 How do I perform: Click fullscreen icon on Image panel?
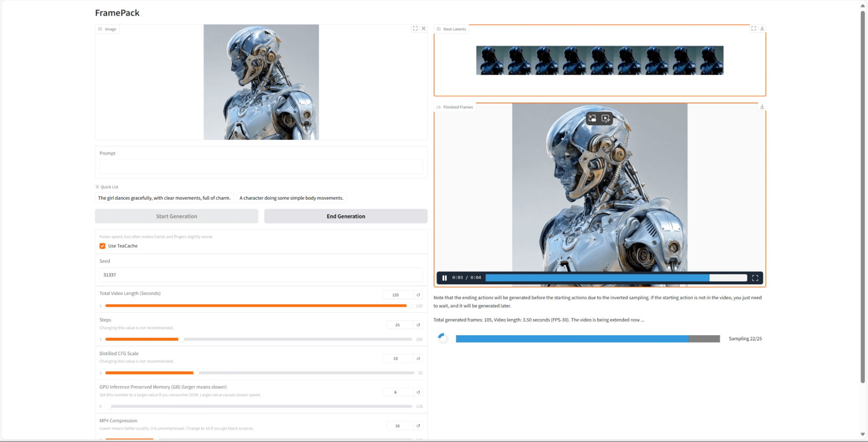point(415,29)
